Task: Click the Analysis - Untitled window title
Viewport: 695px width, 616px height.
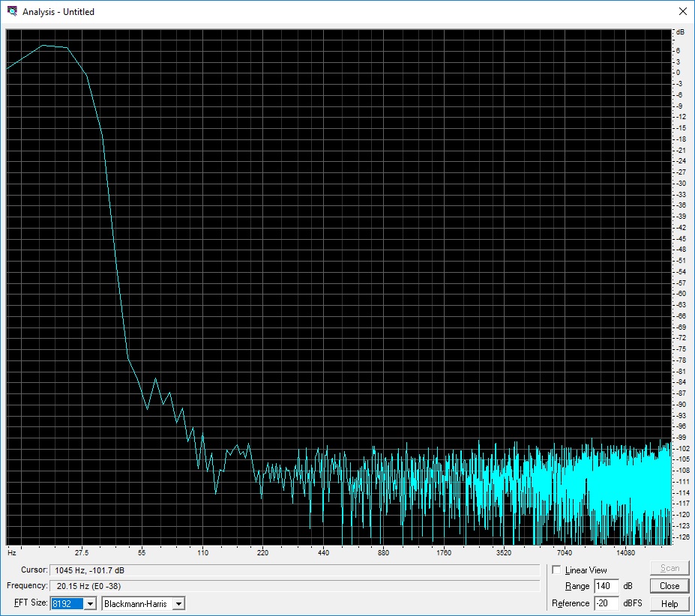Action: pos(58,12)
